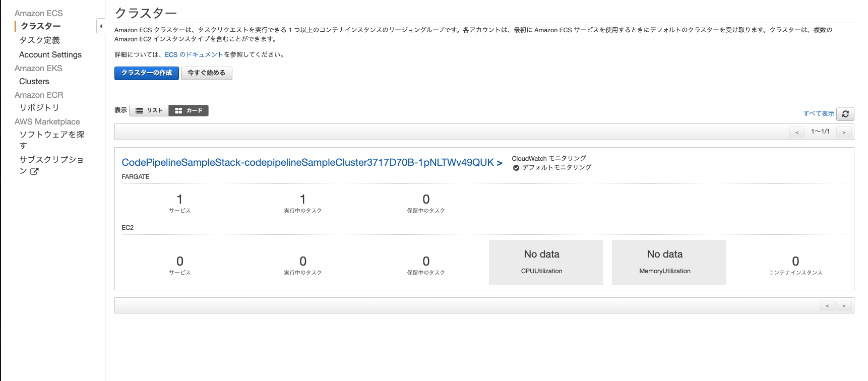868x381 pixels.
Task: Click the すべて表示 link
Action: (x=819, y=113)
